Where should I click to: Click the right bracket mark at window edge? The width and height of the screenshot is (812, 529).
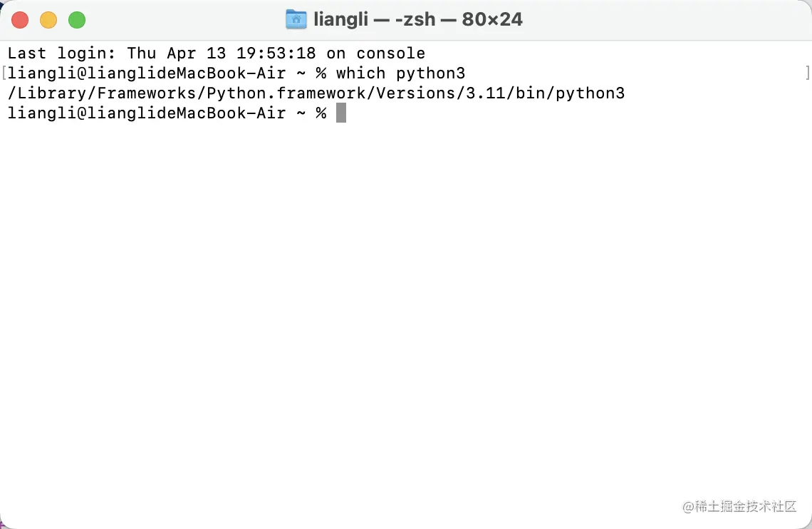pyautogui.click(x=808, y=73)
